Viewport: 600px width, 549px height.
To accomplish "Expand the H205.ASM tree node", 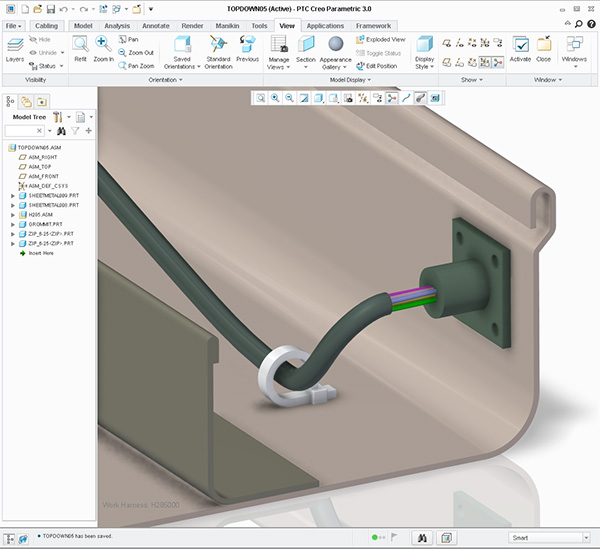I will click(12, 214).
